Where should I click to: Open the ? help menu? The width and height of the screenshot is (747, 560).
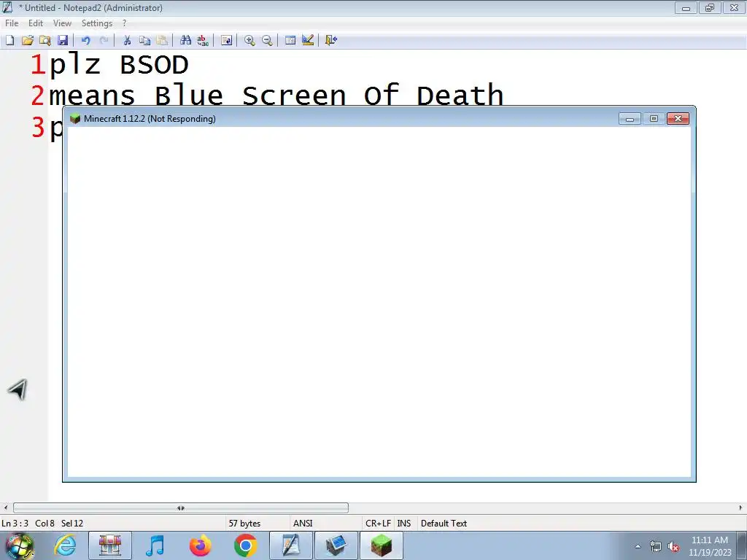coord(124,23)
